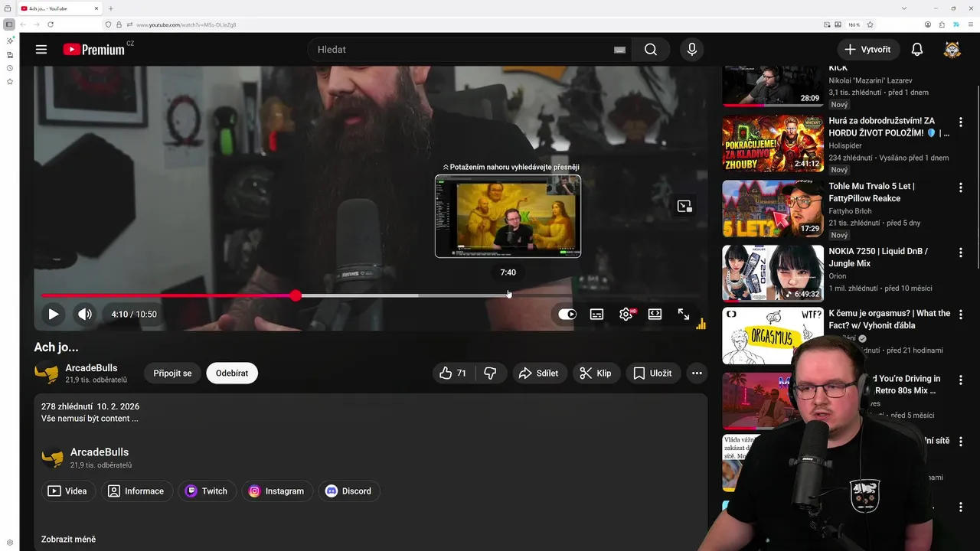Open the browser application menu

pyautogui.click(x=969, y=24)
